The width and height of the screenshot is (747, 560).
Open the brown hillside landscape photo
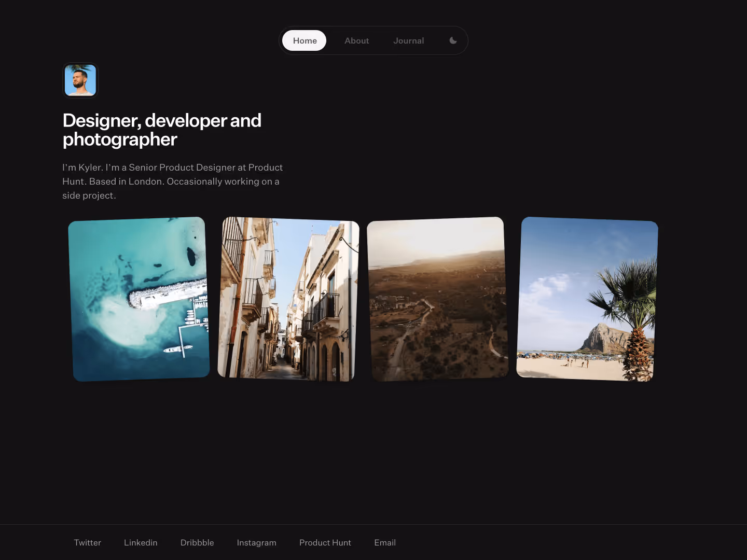coord(438,299)
